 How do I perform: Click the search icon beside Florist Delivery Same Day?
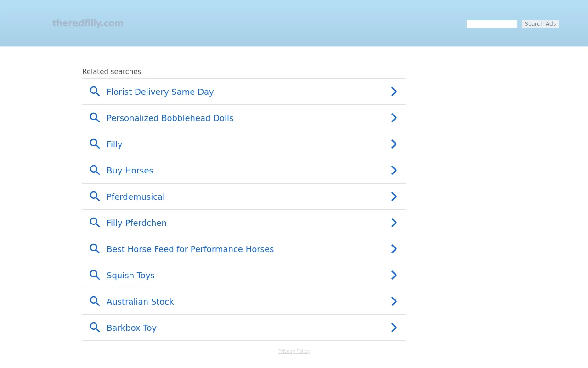[95, 92]
